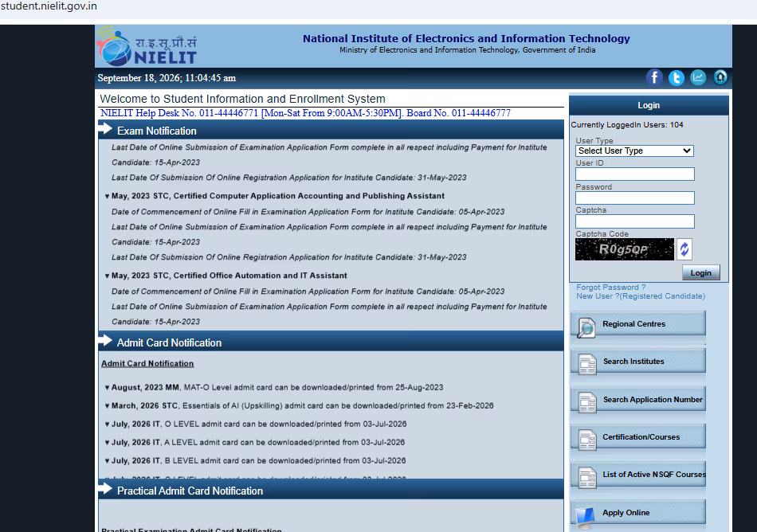Viewport: 757px width, 532px height.
Task: Click the Login panel header
Action: click(649, 105)
